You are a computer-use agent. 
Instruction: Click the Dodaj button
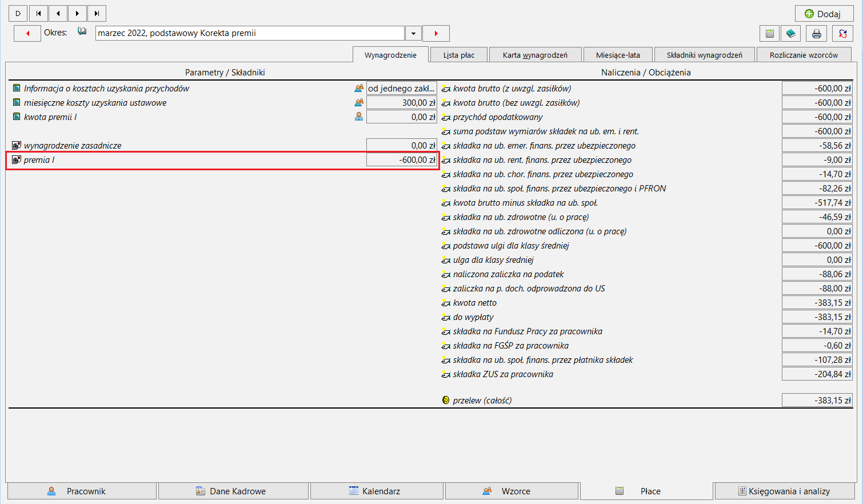tap(824, 14)
